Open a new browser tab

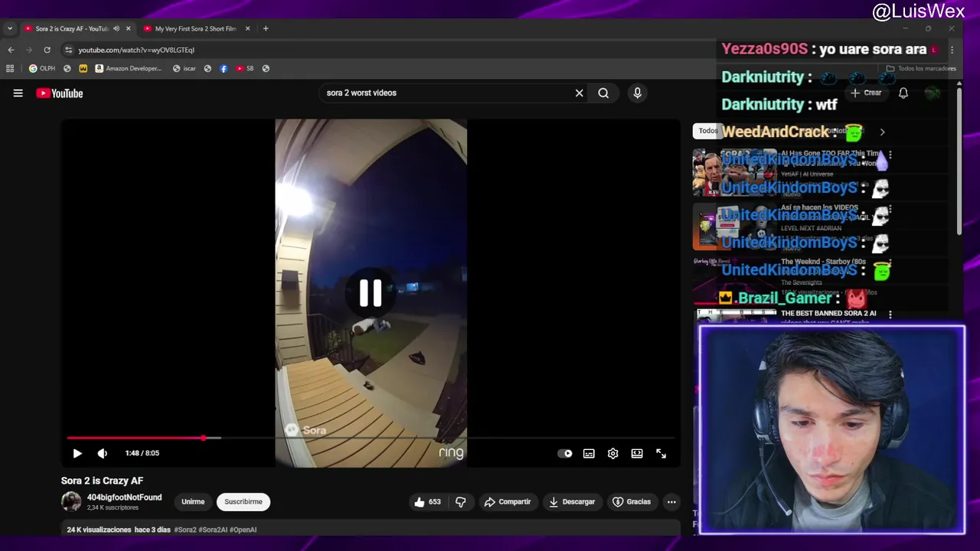click(x=266, y=28)
